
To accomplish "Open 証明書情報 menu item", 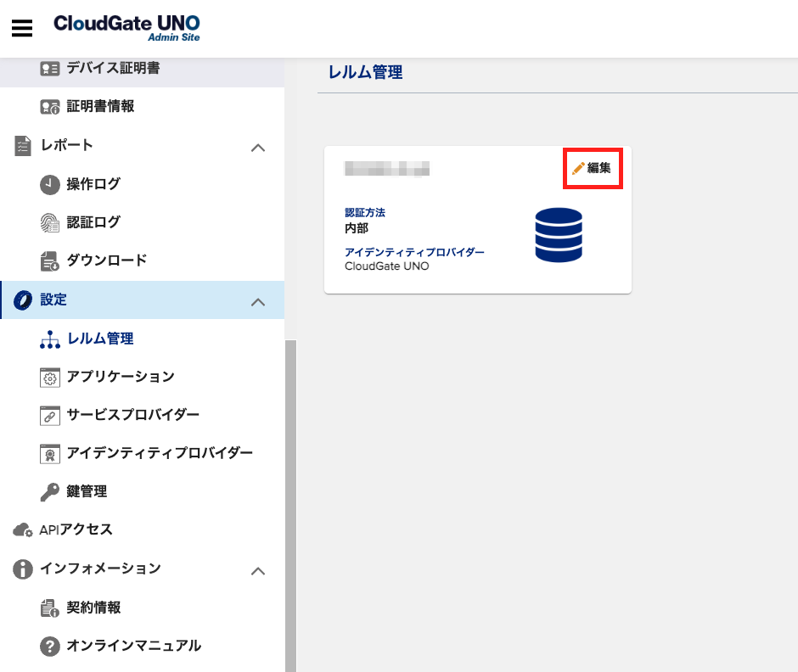I will point(100,106).
